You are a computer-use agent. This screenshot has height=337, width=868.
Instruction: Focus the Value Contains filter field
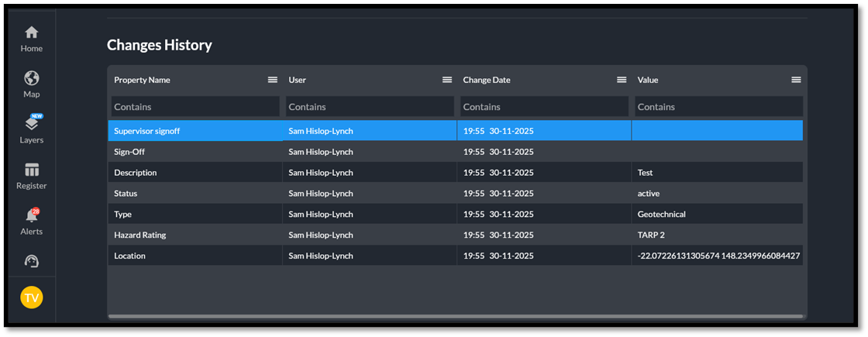pyautogui.click(x=718, y=107)
